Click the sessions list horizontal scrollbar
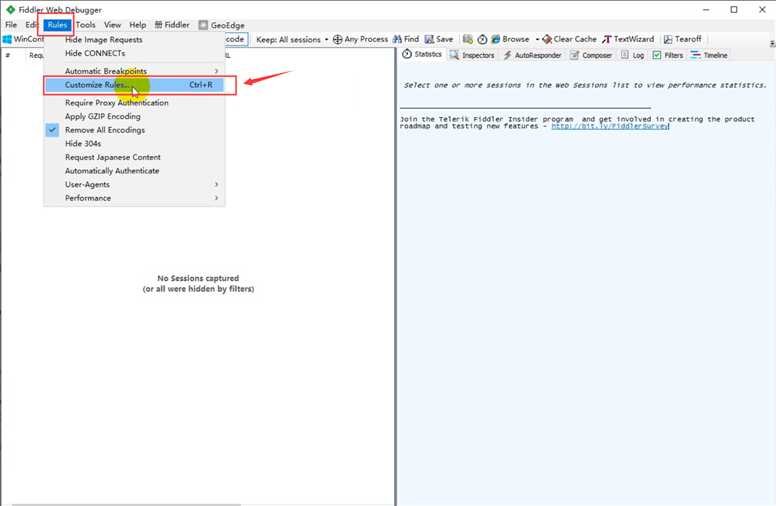 point(126,504)
